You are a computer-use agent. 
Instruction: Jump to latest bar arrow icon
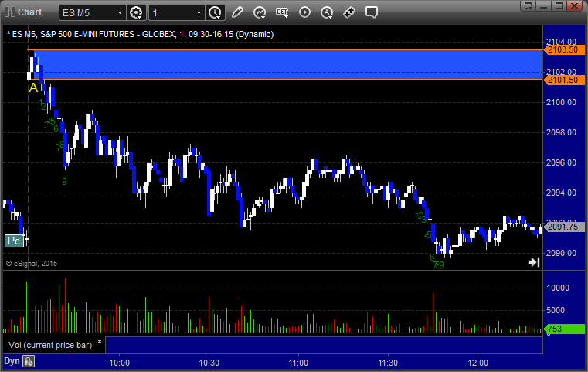tap(534, 262)
